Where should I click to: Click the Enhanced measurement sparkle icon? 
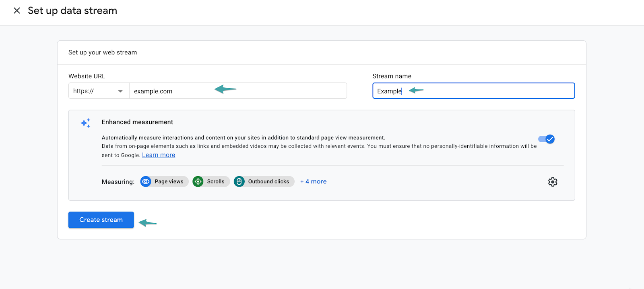tap(85, 123)
